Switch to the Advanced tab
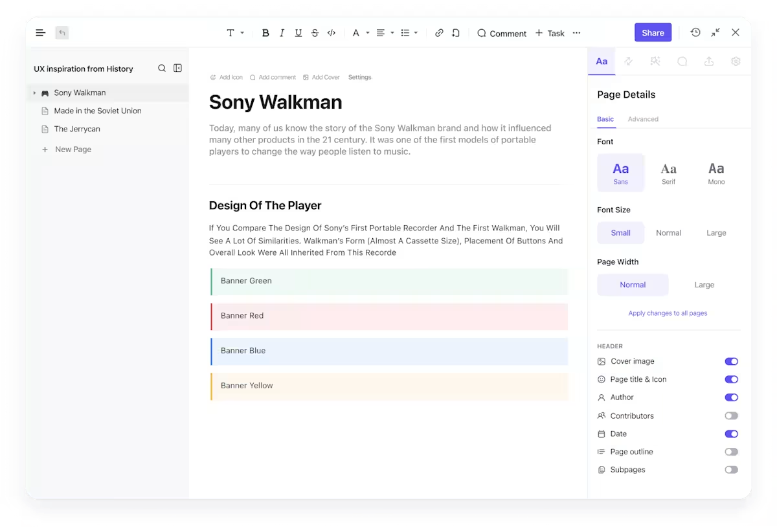The width and height of the screenshot is (777, 532). coord(643,119)
